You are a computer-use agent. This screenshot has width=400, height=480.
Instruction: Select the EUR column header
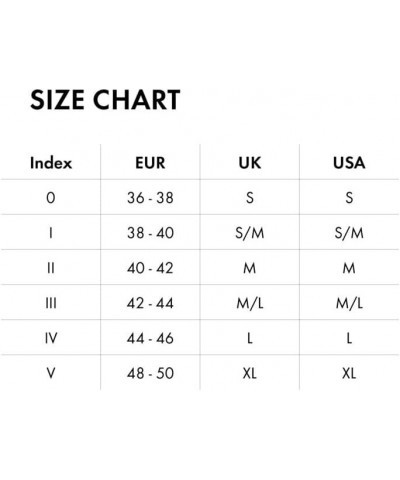pos(150,163)
